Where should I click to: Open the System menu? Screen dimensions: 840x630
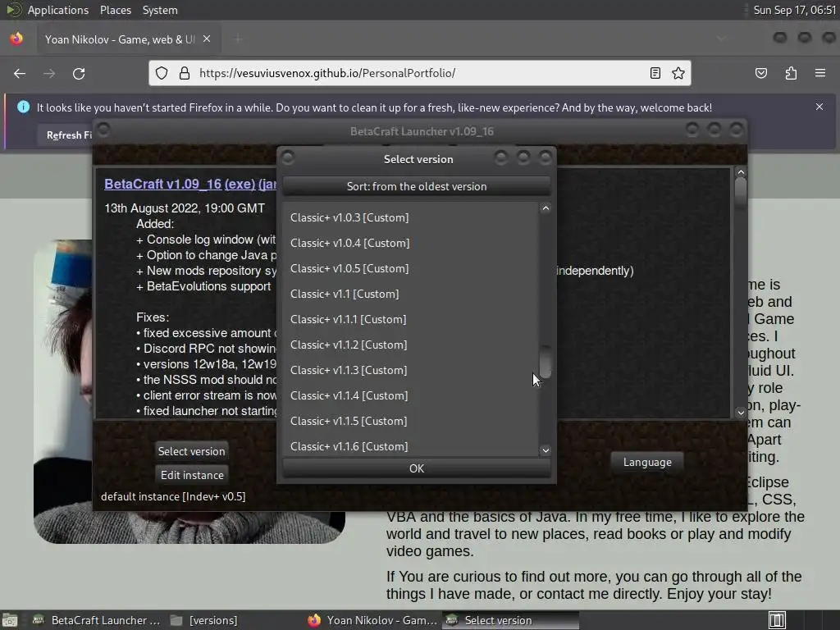click(160, 10)
